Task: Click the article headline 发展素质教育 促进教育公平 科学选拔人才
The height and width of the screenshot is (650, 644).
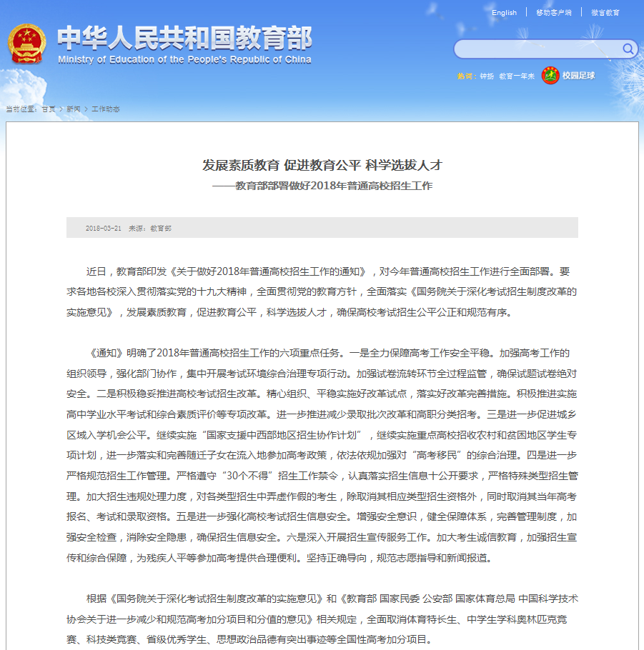Action: click(322, 165)
